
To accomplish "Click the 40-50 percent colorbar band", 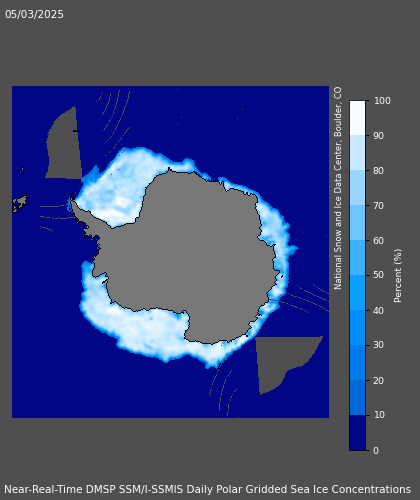I will tap(357, 293).
